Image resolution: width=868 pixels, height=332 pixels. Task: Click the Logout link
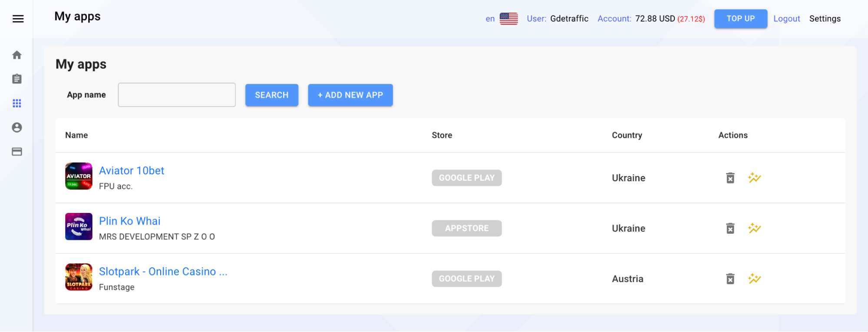click(x=786, y=19)
